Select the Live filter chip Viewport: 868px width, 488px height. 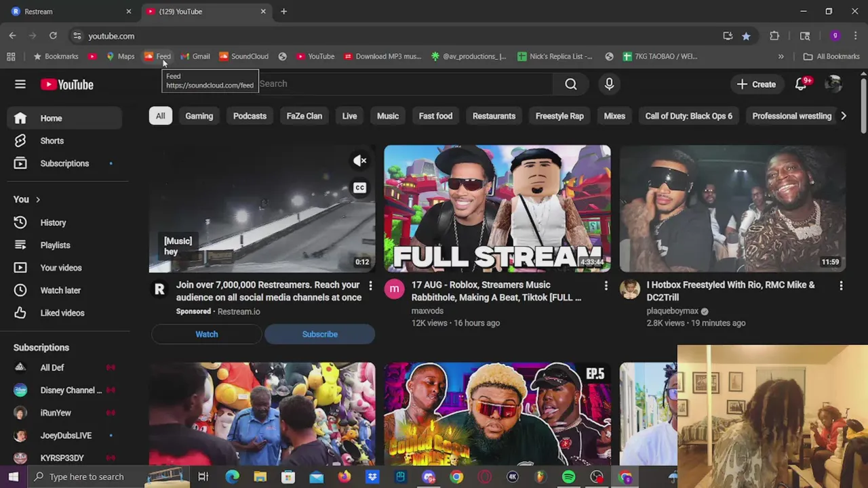click(x=349, y=116)
